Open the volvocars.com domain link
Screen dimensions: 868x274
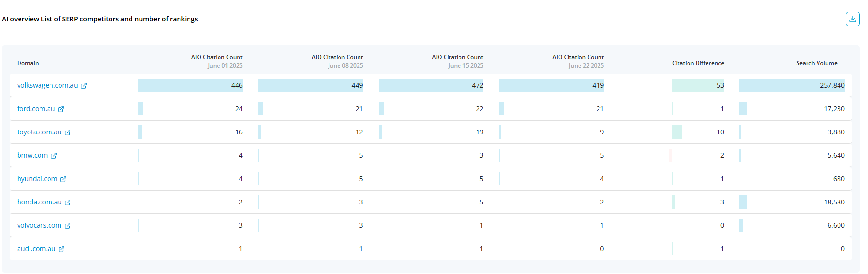[39, 225]
